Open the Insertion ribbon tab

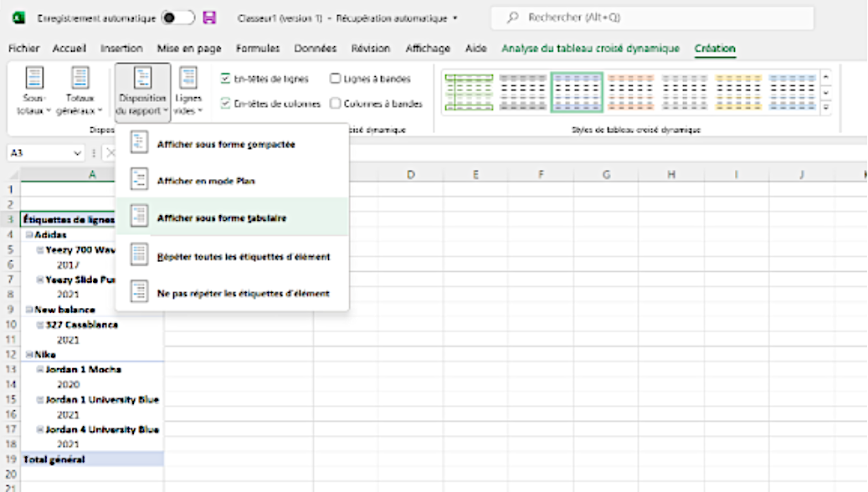point(121,49)
